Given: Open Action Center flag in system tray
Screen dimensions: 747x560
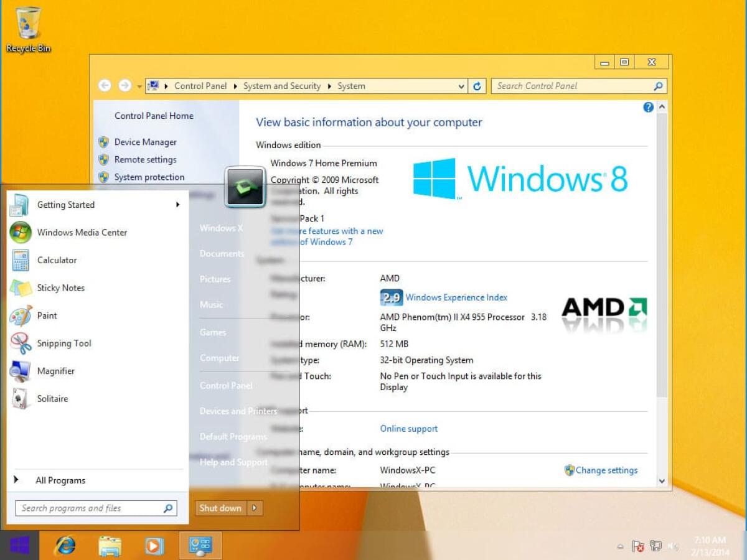Looking at the screenshot, I should [639, 546].
